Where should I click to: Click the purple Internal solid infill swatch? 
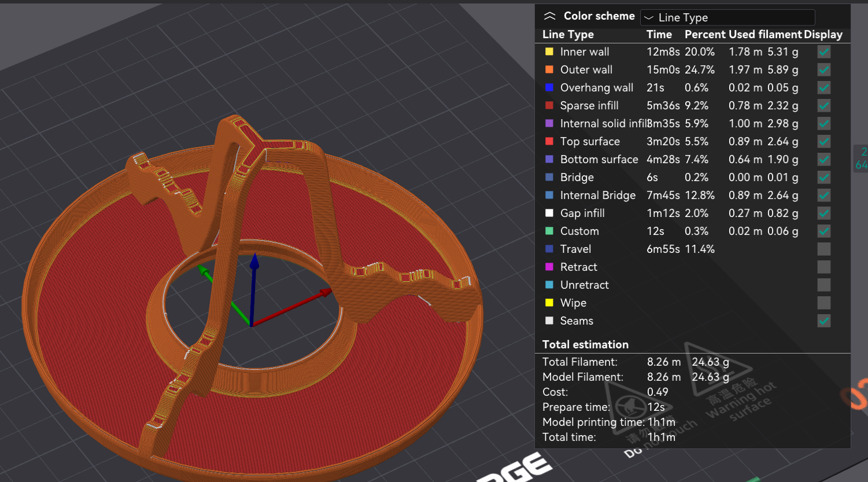549,123
